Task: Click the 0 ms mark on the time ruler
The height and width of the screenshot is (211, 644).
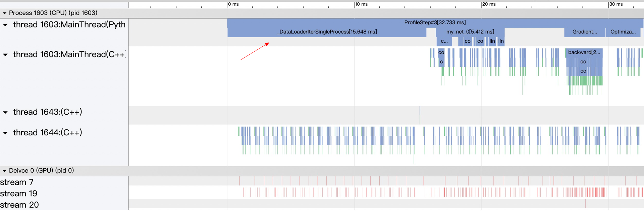Action: tap(233, 4)
